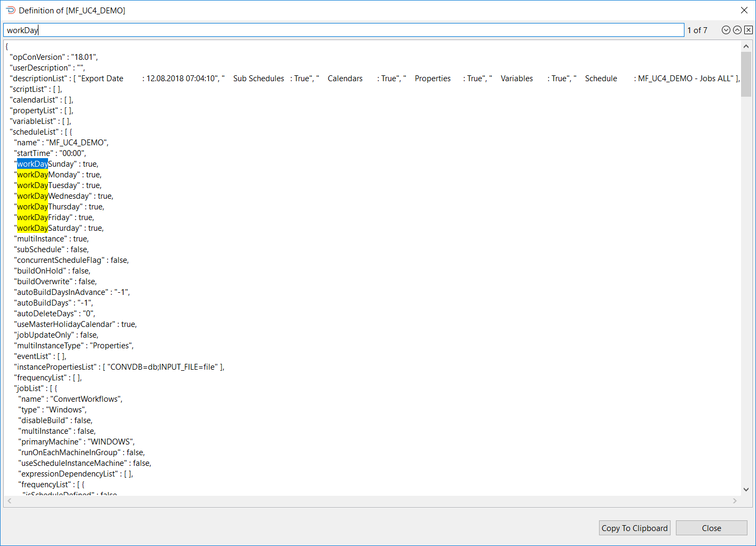Close the search bar icon

(x=749, y=30)
